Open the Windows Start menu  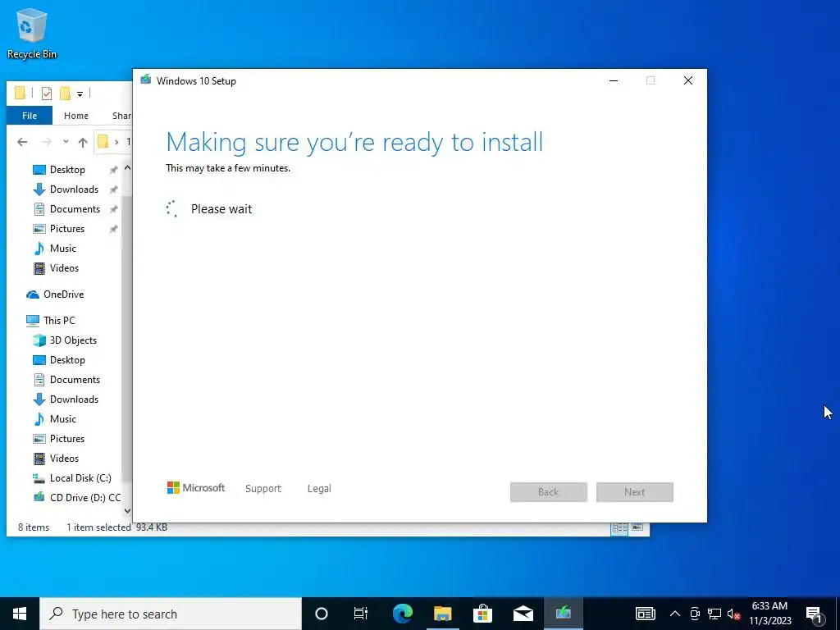20,614
